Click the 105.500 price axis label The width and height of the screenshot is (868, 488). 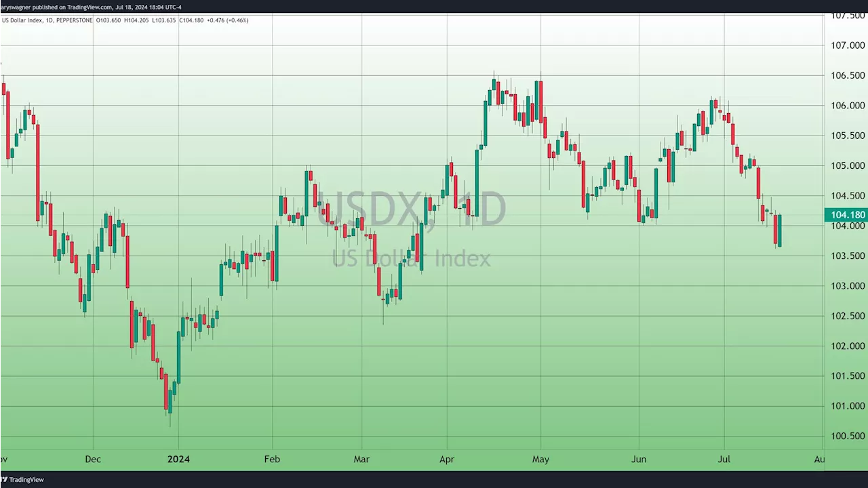(848, 136)
